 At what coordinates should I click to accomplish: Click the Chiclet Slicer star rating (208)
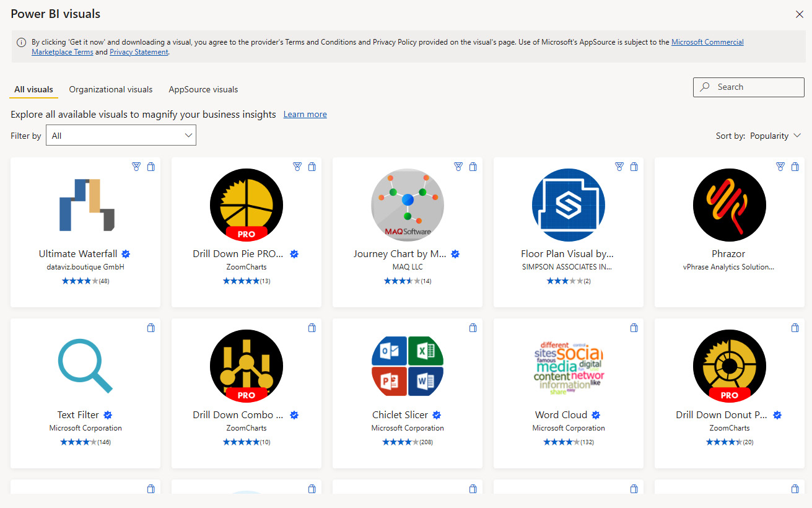(408, 442)
